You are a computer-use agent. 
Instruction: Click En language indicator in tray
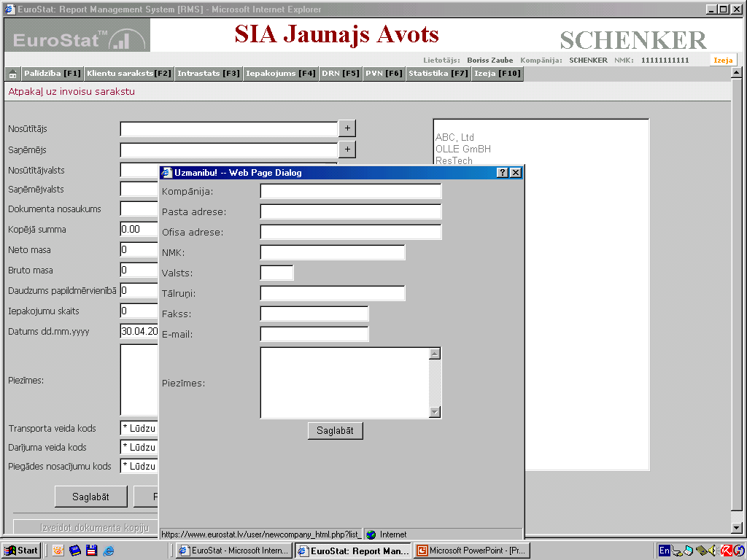pyautogui.click(x=664, y=551)
